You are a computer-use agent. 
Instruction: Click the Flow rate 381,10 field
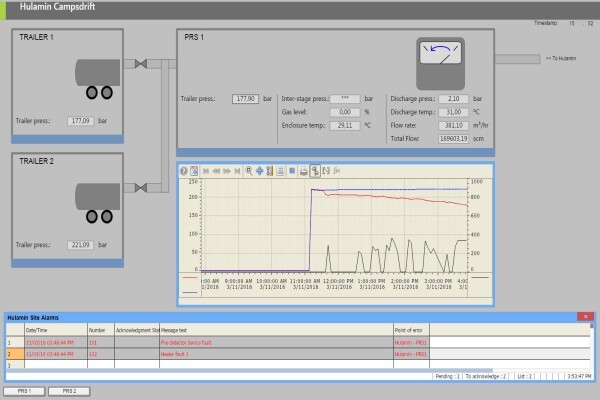[453, 125]
